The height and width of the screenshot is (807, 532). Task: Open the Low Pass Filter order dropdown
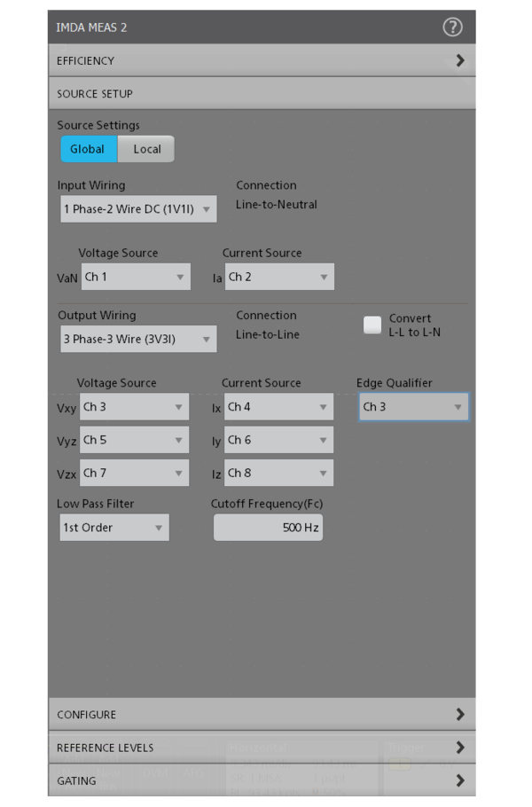click(x=113, y=528)
